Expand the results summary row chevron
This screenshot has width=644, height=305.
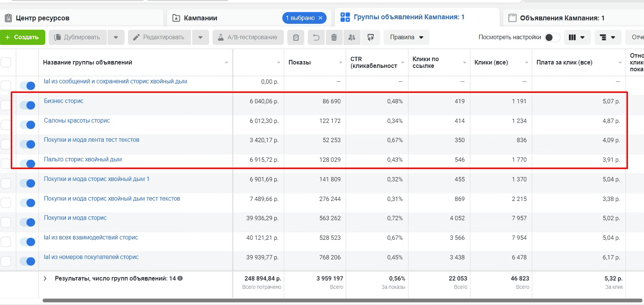pyautogui.click(x=45, y=278)
